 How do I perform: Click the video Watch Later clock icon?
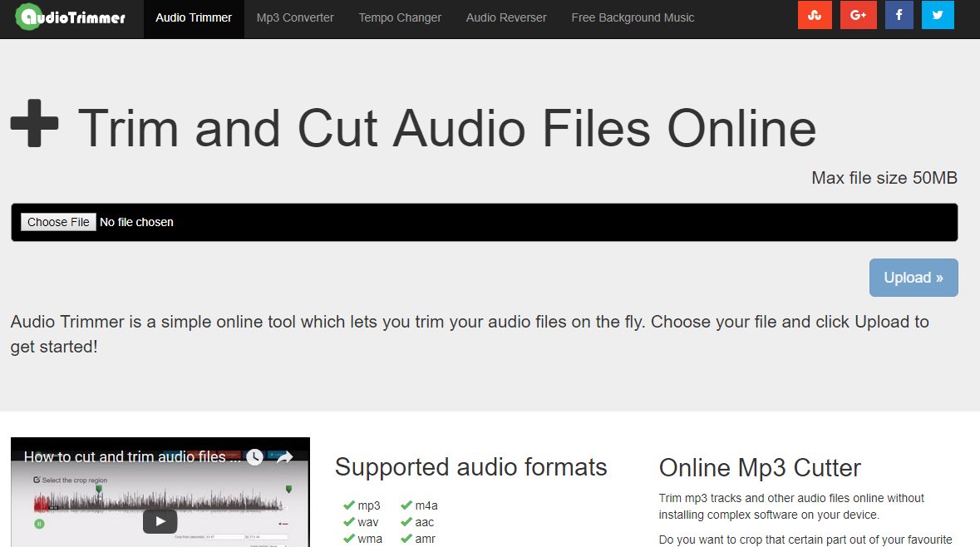pyautogui.click(x=254, y=456)
